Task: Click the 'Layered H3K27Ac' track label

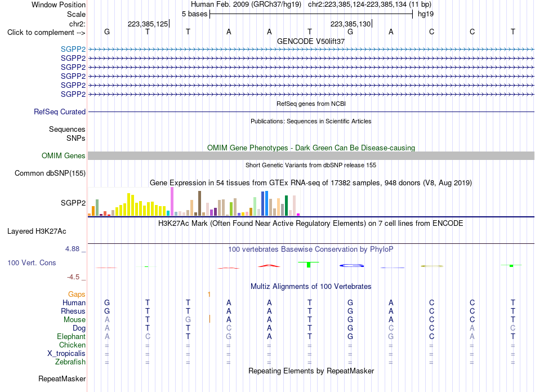Action: (x=37, y=231)
